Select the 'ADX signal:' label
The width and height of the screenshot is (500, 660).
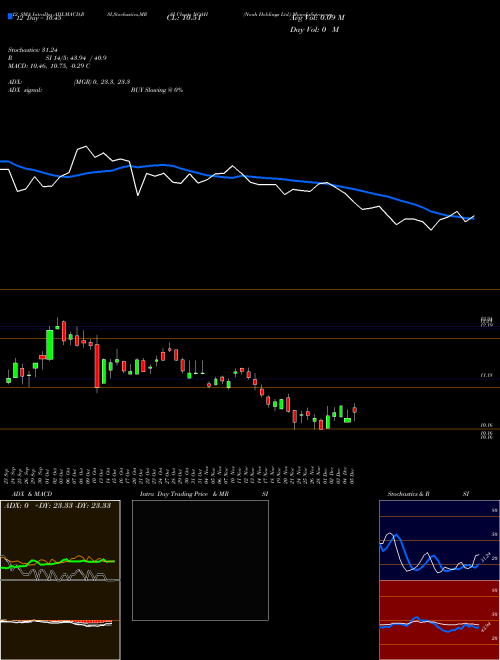point(25,90)
